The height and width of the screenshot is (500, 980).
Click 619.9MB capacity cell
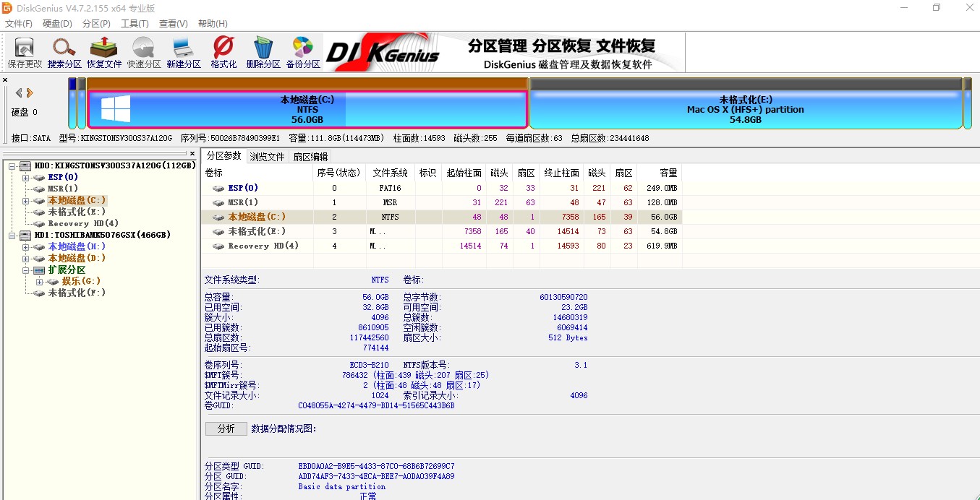(662, 246)
